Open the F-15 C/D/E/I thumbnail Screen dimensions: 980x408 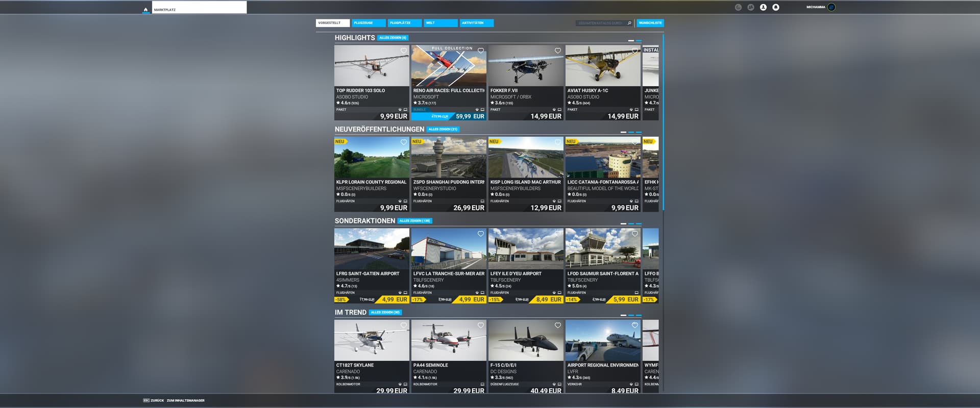[x=526, y=340]
